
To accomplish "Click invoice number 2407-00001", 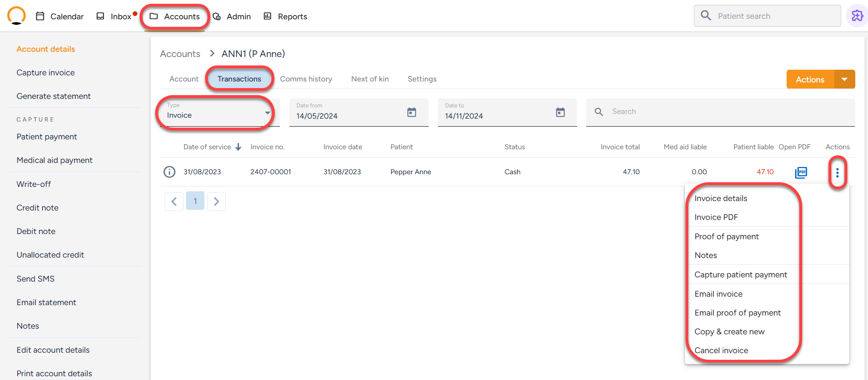I will pyautogui.click(x=271, y=172).
